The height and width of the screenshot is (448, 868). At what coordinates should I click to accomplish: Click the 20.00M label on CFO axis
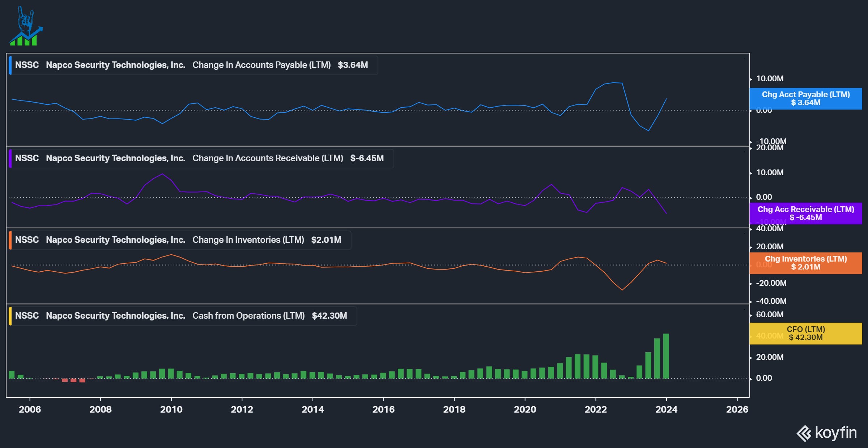770,357
